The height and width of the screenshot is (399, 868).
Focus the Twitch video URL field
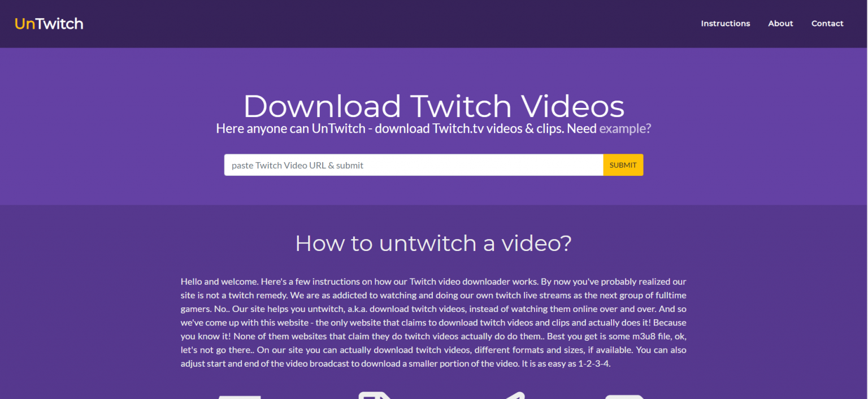pyautogui.click(x=413, y=165)
